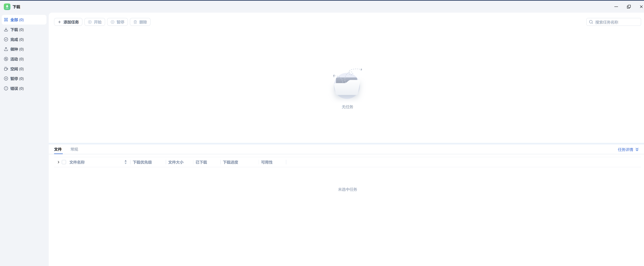Click the green download app logo
This screenshot has width=644, height=266.
tap(7, 7)
